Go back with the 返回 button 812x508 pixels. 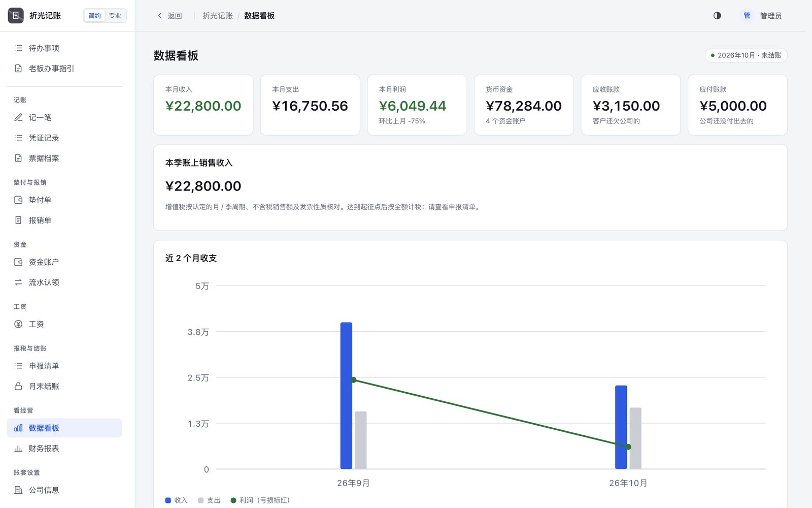coord(170,16)
